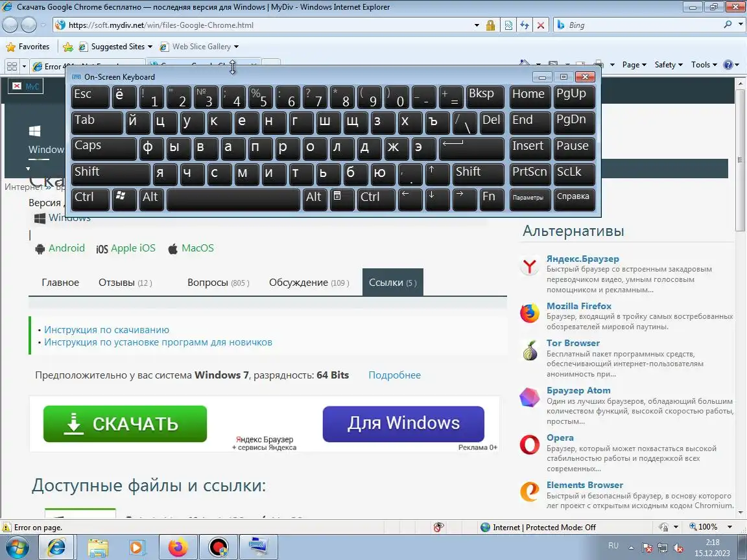Screen dimensions: 747x560
Task: Click RU language indicator in taskbar
Action: (x=613, y=546)
